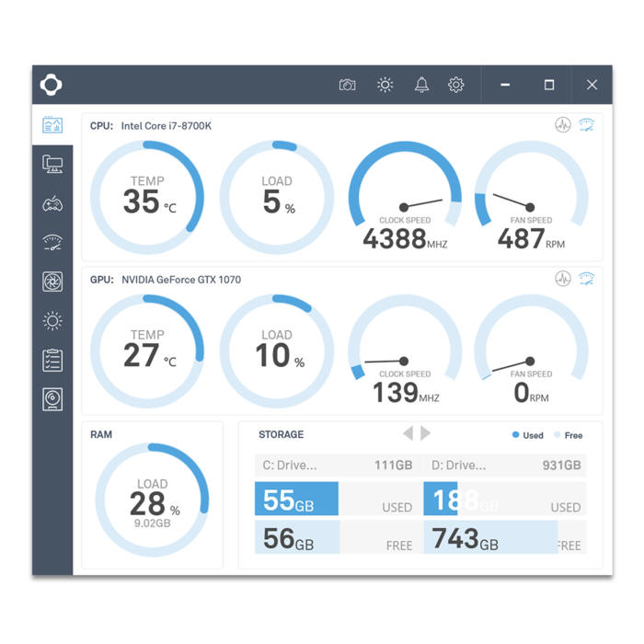Show next storage drives with right arrow
Screen dimensions: 644x644
pyautogui.click(x=425, y=433)
